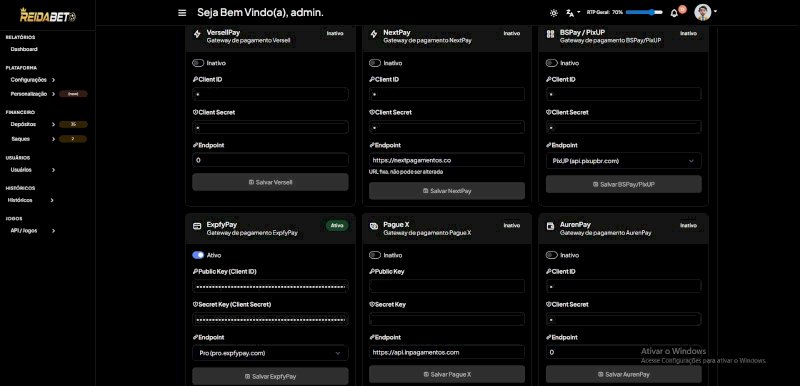
Task: Click the ReidaBet logo
Action: tap(48, 16)
